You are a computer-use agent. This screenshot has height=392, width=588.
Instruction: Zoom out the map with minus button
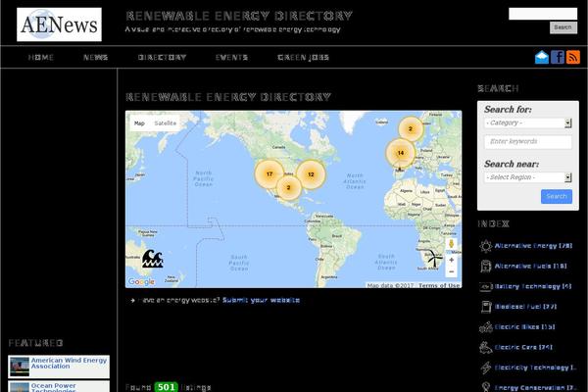pos(451,271)
